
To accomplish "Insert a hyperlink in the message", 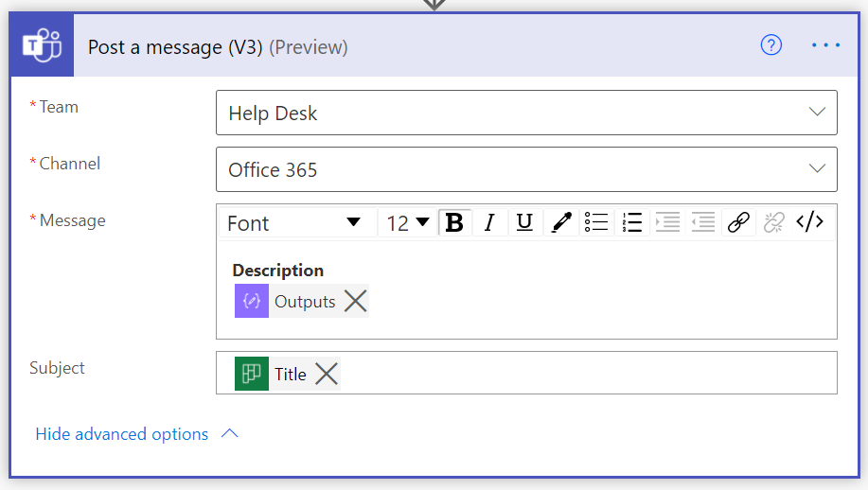I will tap(738, 222).
